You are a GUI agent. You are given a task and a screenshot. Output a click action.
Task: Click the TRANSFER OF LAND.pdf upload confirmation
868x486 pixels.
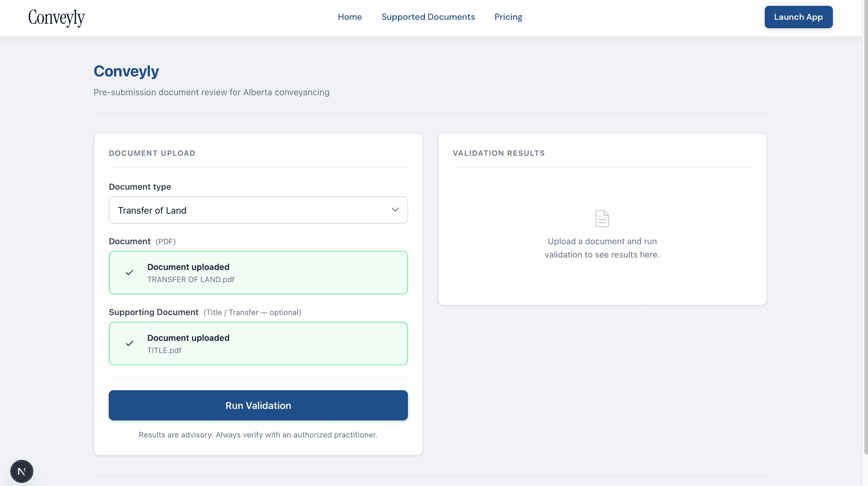(258, 272)
